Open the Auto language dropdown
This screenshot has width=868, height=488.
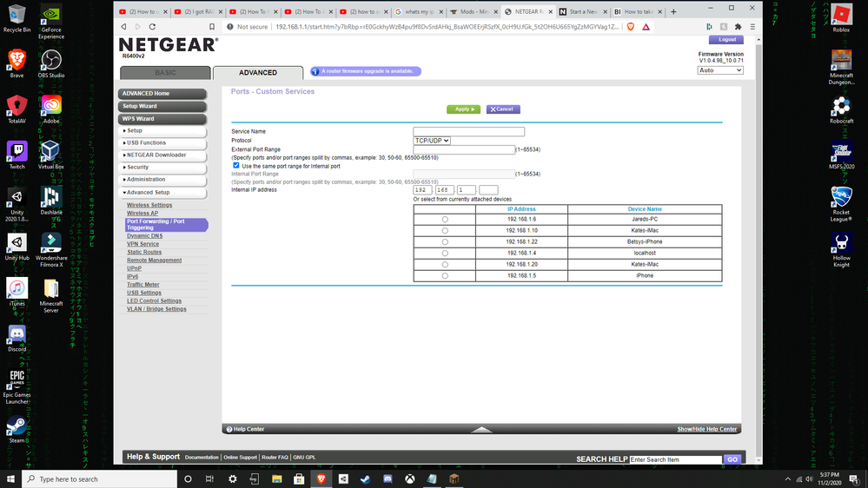coord(720,70)
